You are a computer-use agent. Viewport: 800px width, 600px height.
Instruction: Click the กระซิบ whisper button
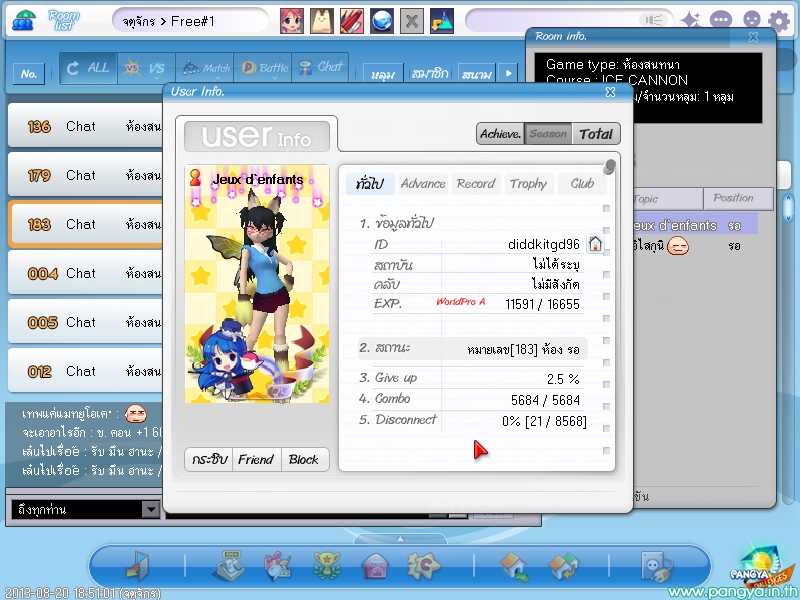click(x=209, y=460)
